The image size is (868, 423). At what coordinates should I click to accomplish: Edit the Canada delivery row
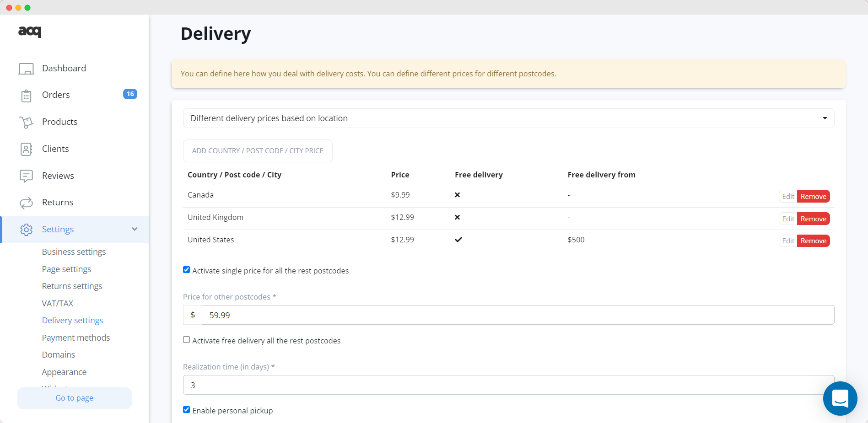(x=788, y=196)
